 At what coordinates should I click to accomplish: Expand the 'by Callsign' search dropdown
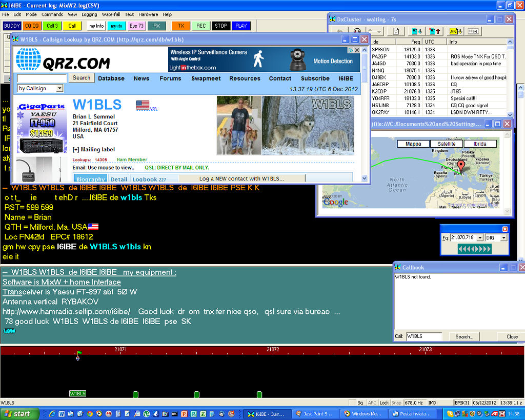60,89
